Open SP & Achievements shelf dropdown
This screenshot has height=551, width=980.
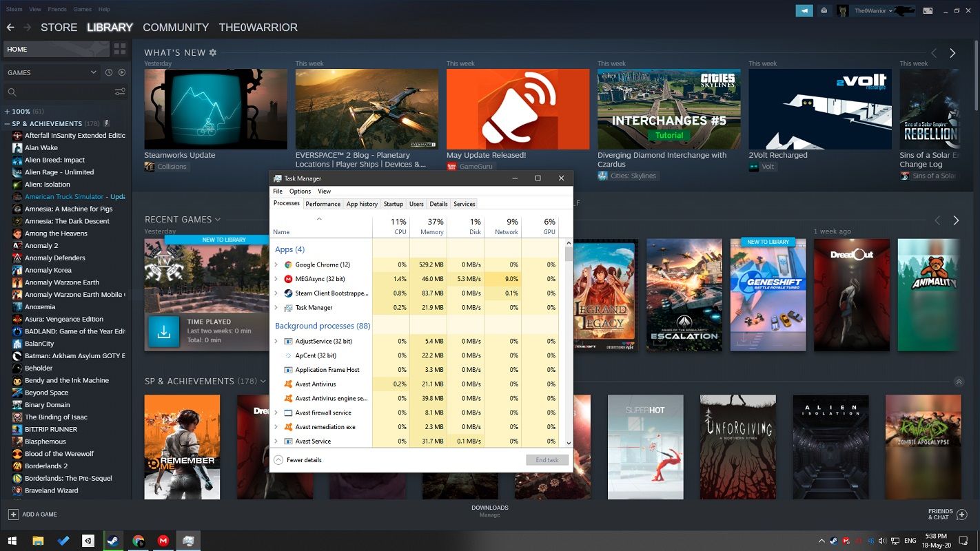263,382
